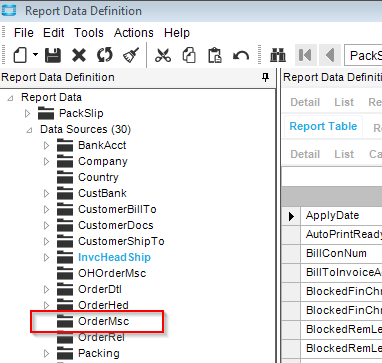Click the Undo arrow icon

[x=241, y=55]
